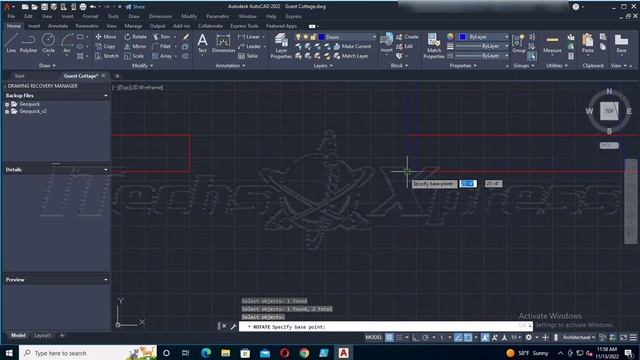This screenshot has width=640, height=360.
Task: Select the Text annotation tool
Action: coord(202,43)
